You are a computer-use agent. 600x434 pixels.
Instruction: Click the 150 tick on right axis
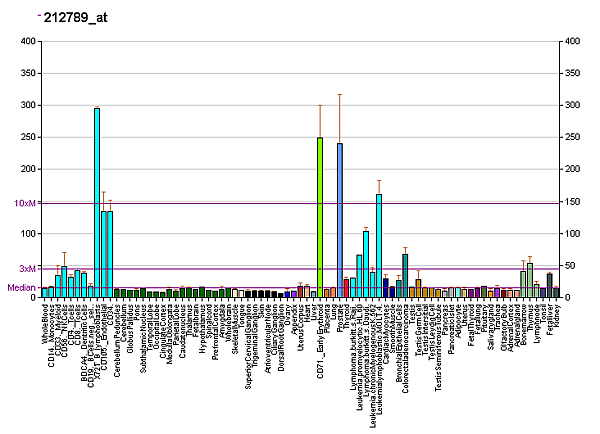[x=572, y=202]
